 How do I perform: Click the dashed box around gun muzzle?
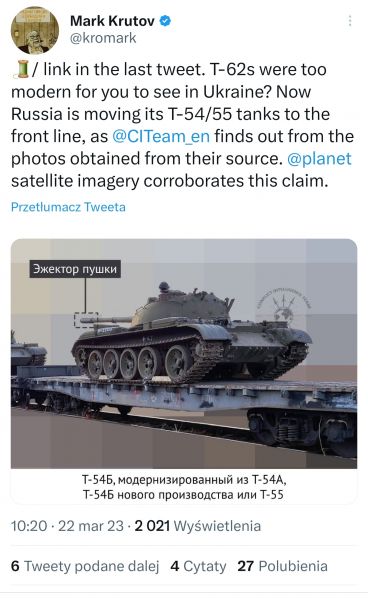click(86, 320)
